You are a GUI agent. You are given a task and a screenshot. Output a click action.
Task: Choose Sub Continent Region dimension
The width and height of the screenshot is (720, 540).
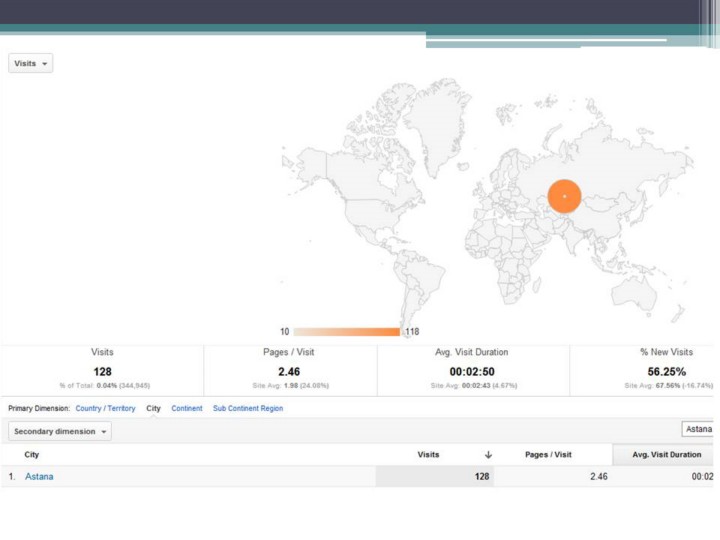tap(248, 408)
